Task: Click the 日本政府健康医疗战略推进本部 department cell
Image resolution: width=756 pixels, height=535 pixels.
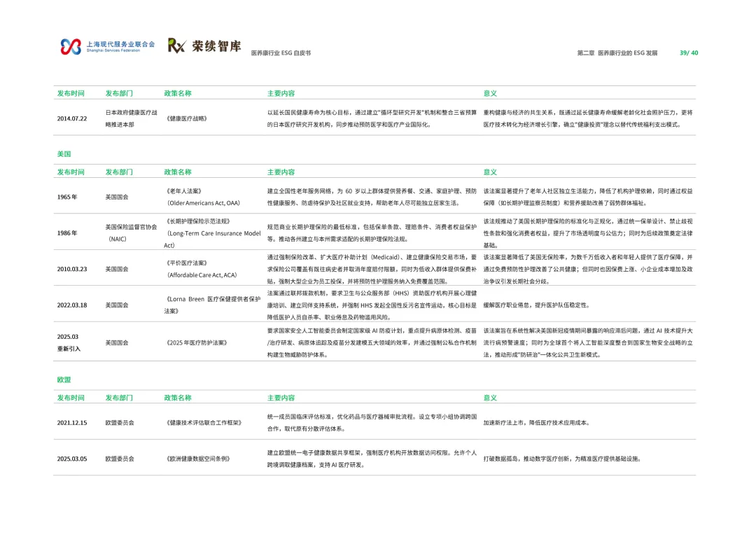Action: coord(131,118)
